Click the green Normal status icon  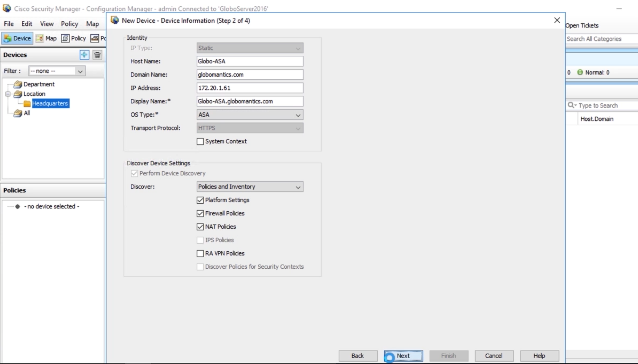click(x=580, y=72)
